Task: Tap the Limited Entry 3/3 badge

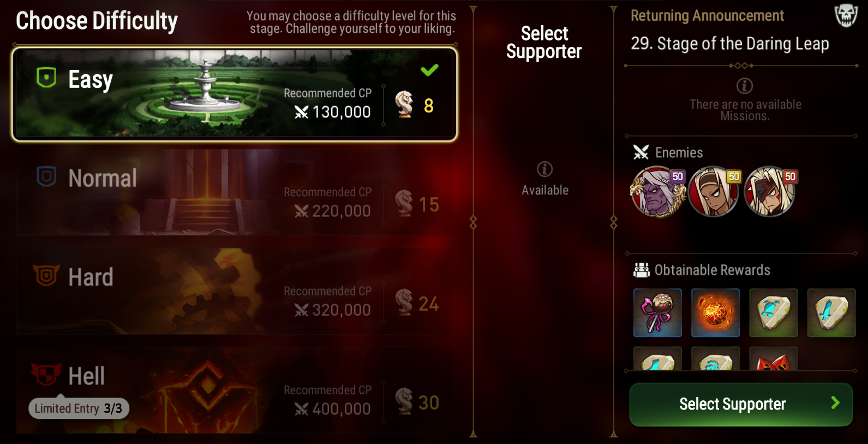Action: point(79,408)
